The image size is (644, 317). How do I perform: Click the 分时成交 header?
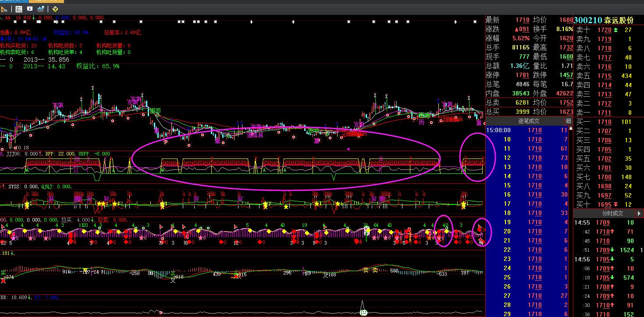click(612, 214)
